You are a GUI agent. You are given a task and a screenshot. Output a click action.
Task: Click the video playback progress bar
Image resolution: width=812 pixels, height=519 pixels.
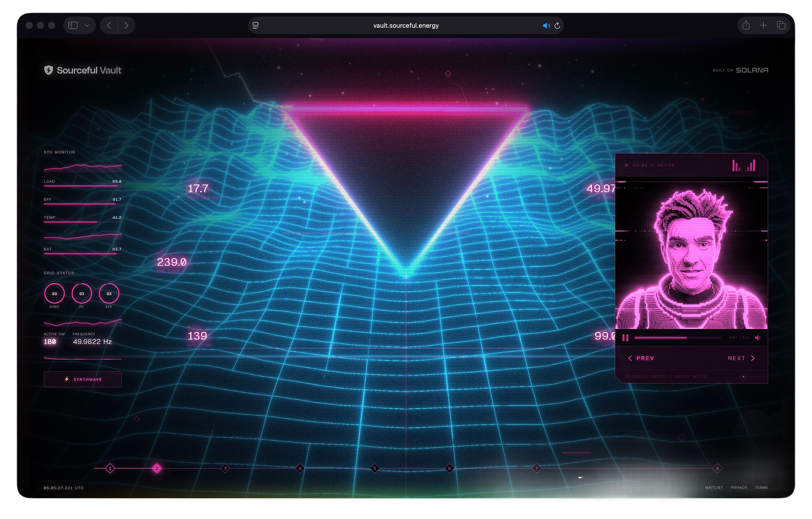[x=677, y=337]
